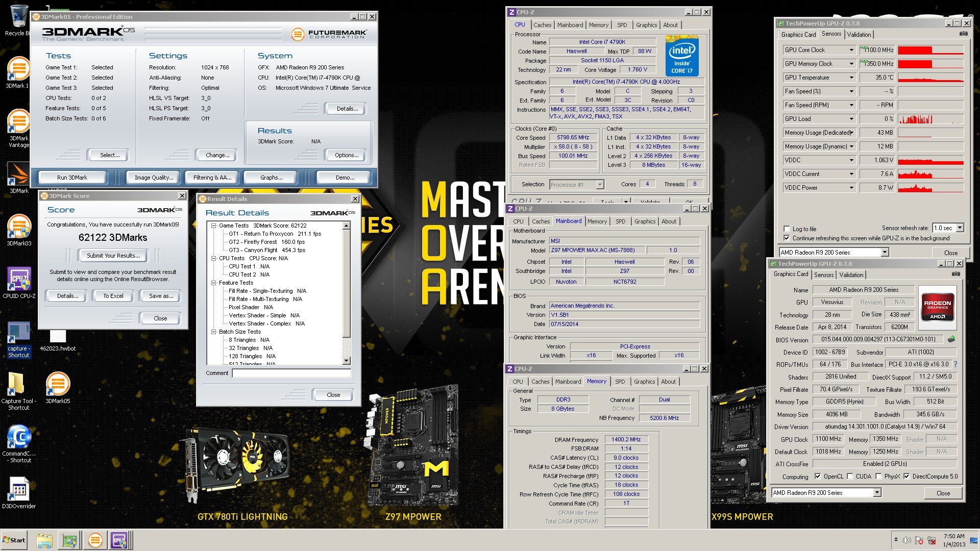Click the 3DMark05 taskbar icon
The width and height of the screenshot is (980, 551).
tap(95, 540)
